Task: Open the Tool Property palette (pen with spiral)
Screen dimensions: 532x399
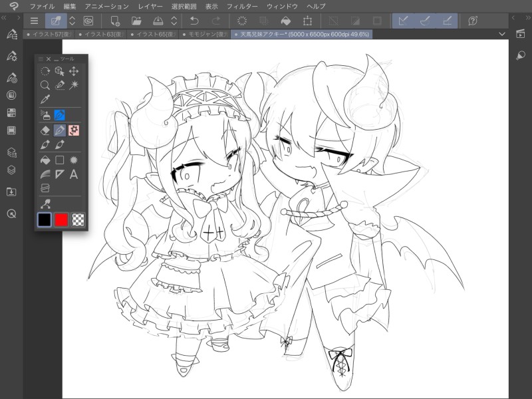Action: [11, 78]
